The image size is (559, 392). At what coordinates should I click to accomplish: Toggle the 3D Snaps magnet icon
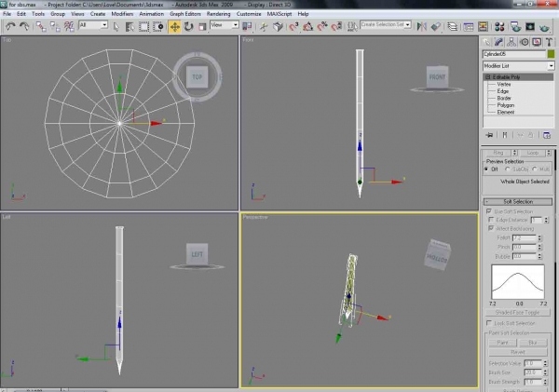[x=293, y=26]
